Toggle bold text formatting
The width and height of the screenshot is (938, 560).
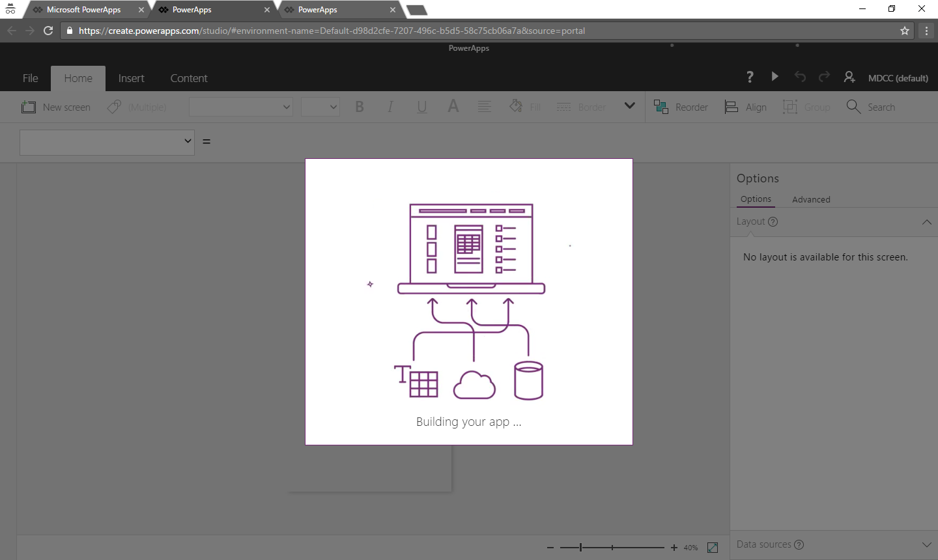pyautogui.click(x=359, y=107)
